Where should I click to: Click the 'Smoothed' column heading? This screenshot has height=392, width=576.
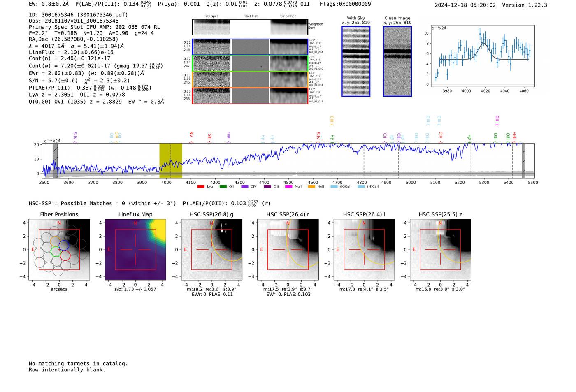point(288,16)
